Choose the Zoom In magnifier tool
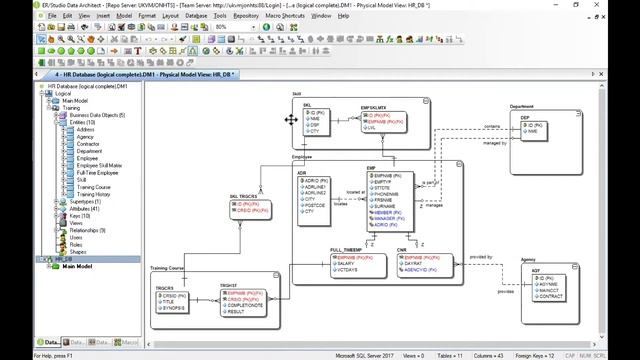Screen dimensions: 640x360 61,39
